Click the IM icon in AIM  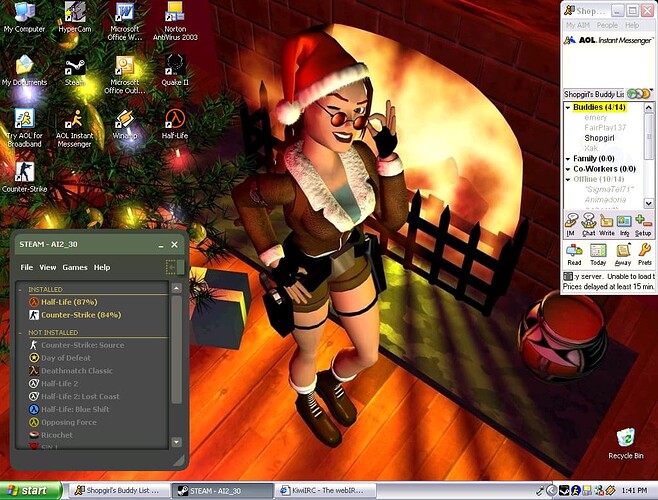click(571, 225)
